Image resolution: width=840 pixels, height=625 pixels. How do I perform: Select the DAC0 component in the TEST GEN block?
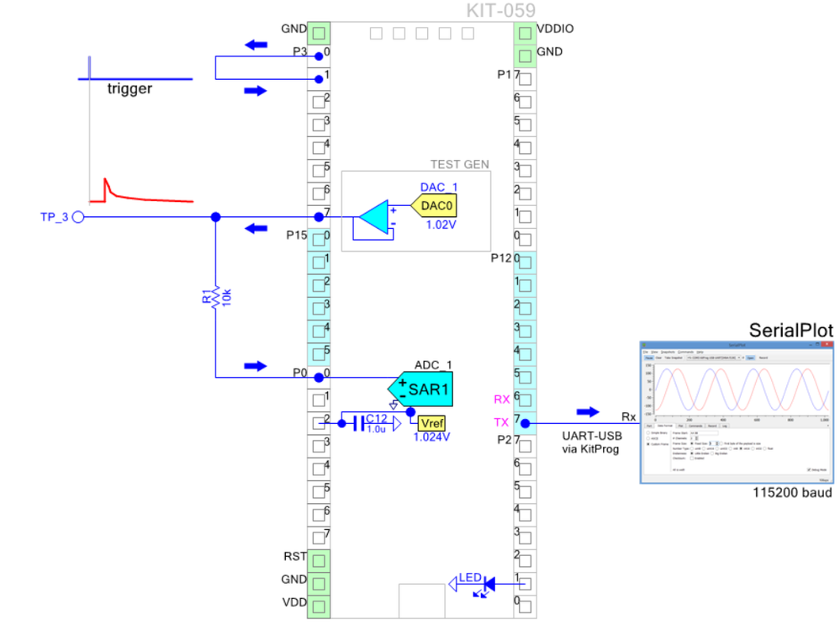[x=433, y=204]
